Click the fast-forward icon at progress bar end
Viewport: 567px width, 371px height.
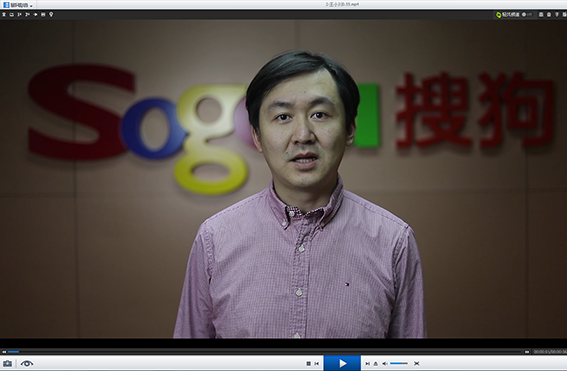point(527,351)
